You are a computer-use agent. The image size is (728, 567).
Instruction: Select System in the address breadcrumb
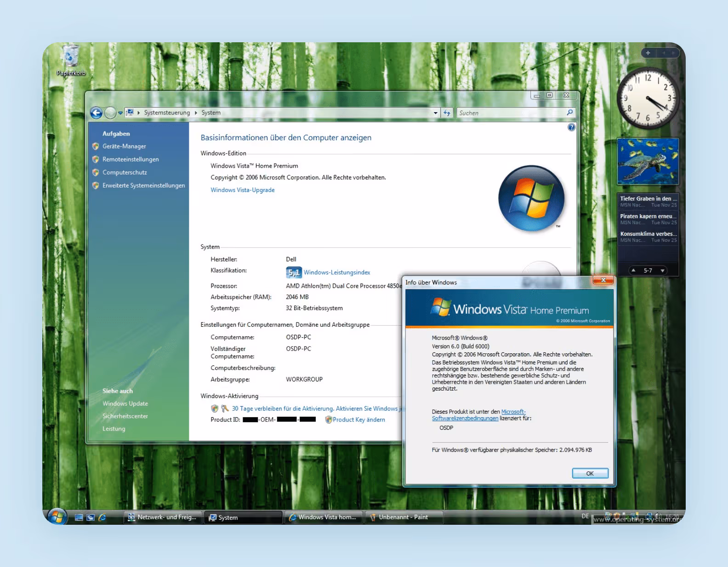[211, 113]
